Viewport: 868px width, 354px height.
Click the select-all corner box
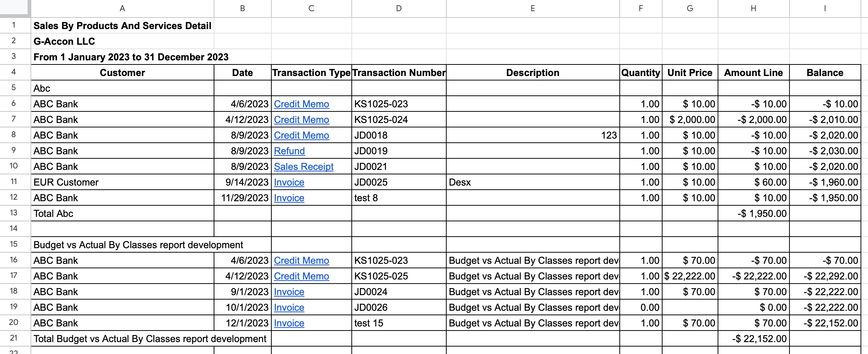pyautogui.click(x=15, y=8)
